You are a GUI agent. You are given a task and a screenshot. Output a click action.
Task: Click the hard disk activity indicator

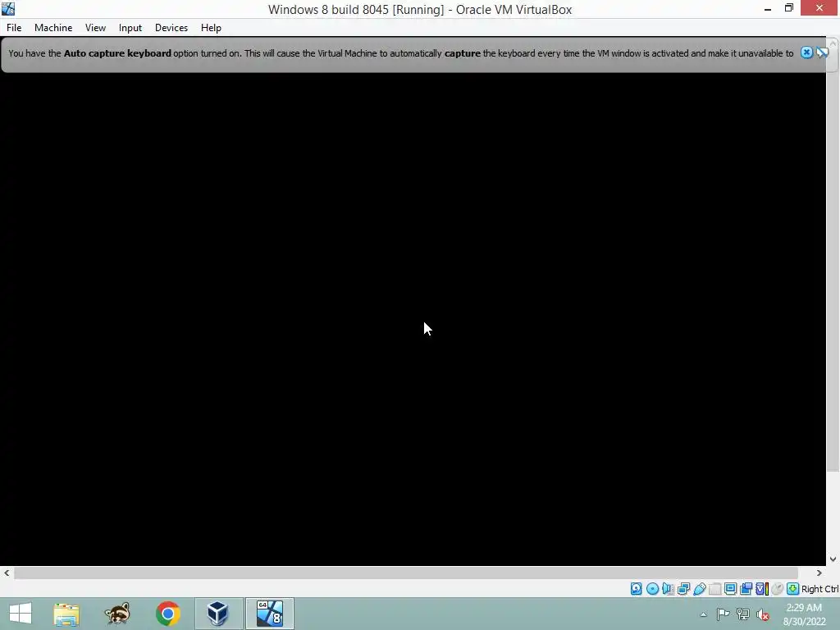[x=636, y=589]
